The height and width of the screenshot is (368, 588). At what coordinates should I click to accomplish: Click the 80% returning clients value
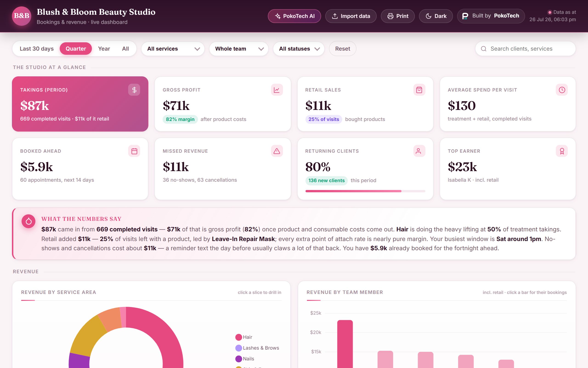tap(318, 167)
